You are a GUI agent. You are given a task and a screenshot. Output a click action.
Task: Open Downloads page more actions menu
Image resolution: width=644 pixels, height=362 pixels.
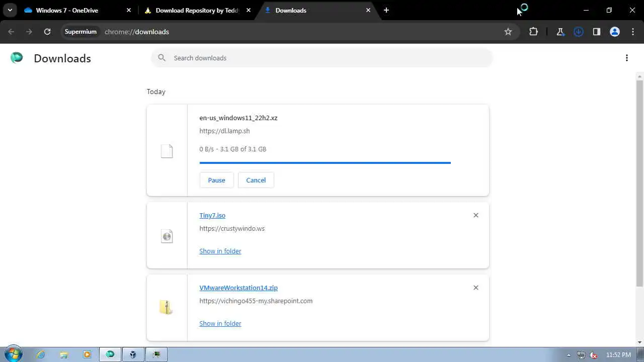627,58
